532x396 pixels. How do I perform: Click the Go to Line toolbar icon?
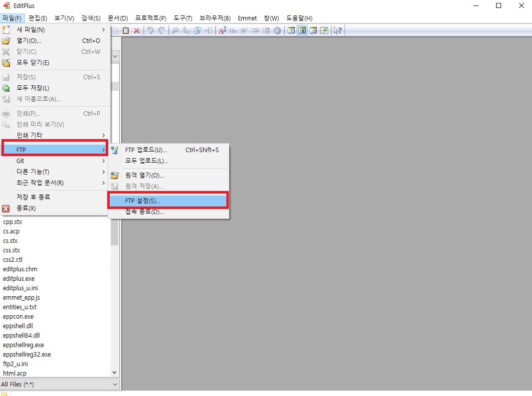(x=208, y=30)
